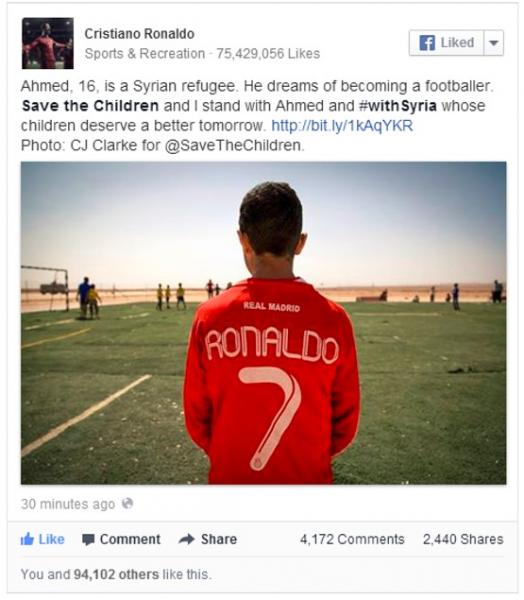Screen dimensions: 524x600
Task: View the 4,172 Comments
Action: [352, 539]
